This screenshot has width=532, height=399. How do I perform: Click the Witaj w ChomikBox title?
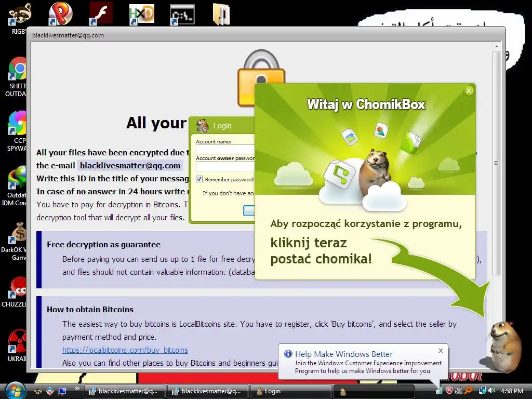pos(366,104)
